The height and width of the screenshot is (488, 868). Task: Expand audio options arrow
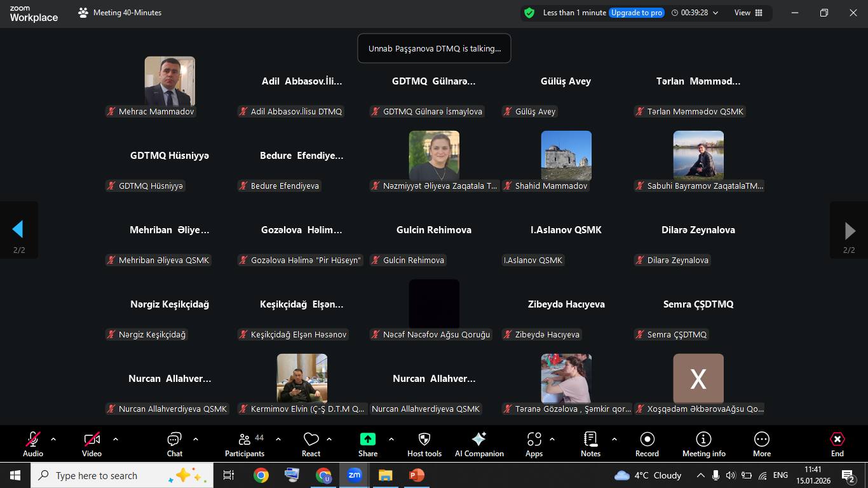(53, 439)
